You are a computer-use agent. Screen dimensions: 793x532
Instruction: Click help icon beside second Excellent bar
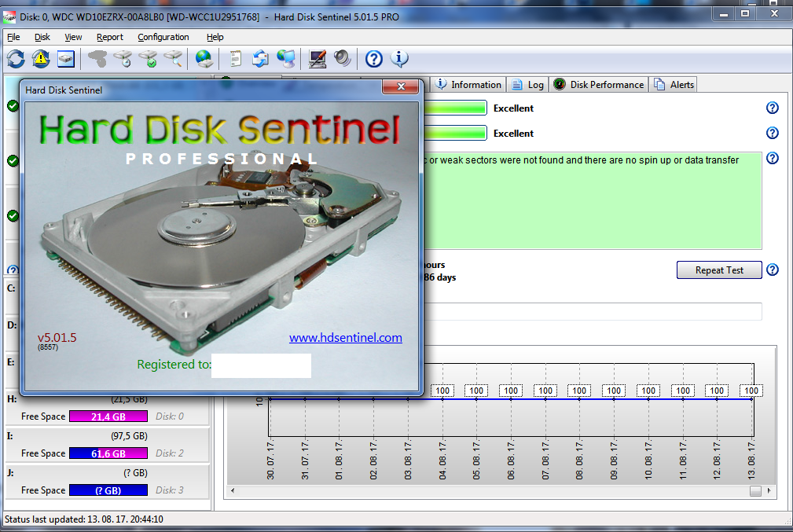point(773,133)
